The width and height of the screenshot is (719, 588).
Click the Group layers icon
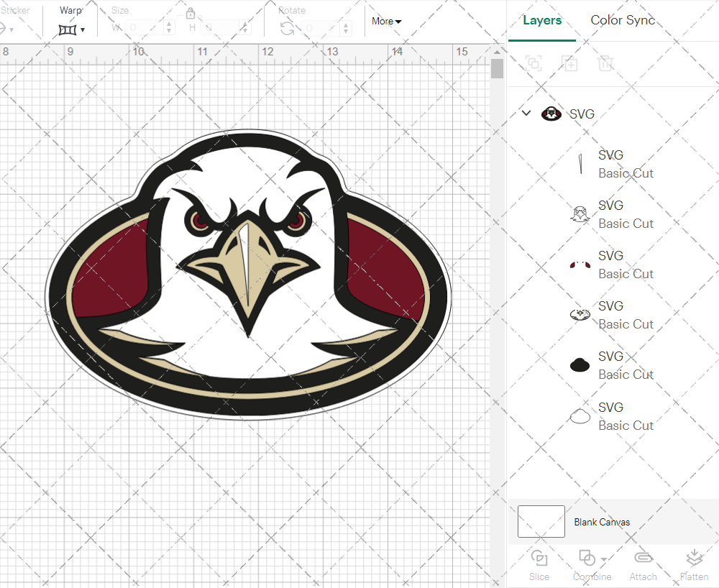tap(533, 63)
